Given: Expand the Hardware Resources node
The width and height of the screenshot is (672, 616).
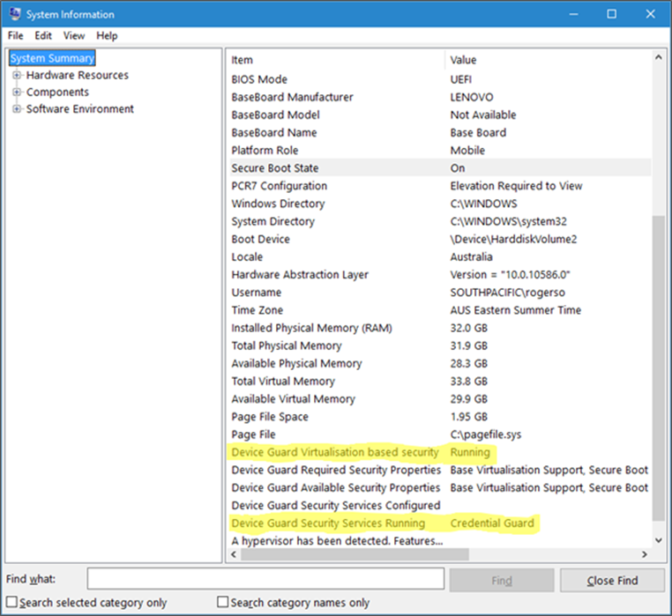Looking at the screenshot, I should pyautogui.click(x=17, y=76).
